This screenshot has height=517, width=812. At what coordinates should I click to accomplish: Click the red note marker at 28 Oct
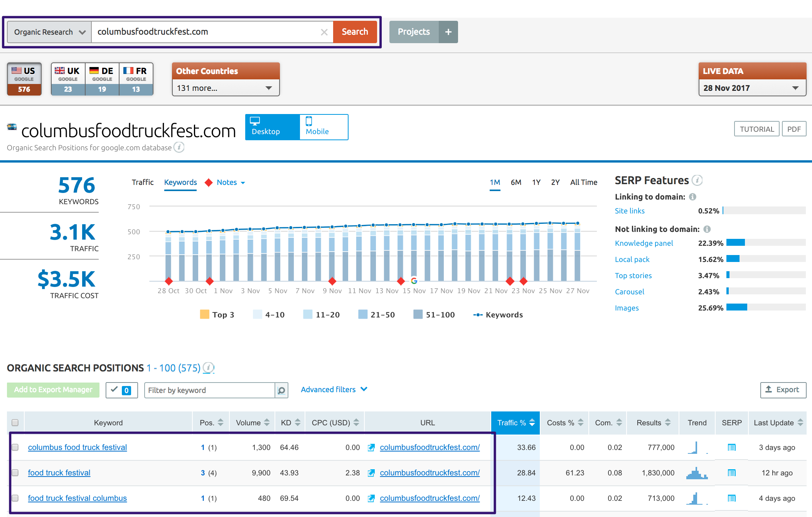click(168, 281)
